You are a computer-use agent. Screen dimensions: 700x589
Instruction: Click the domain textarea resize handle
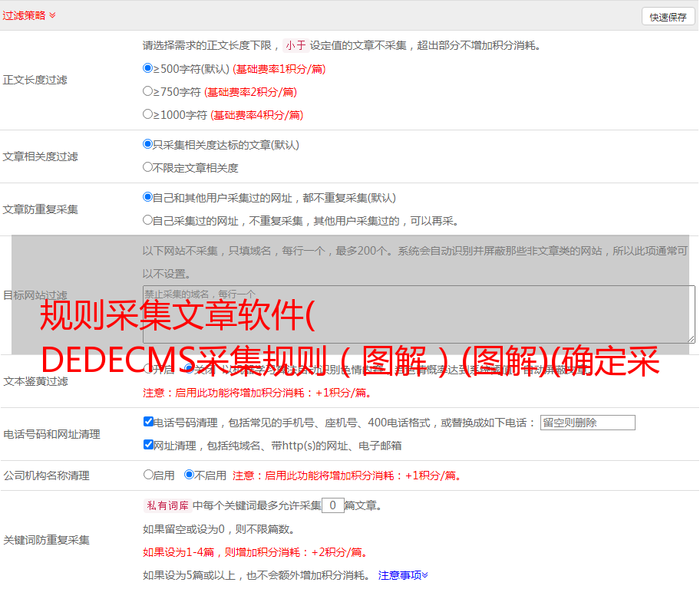[x=691, y=338]
